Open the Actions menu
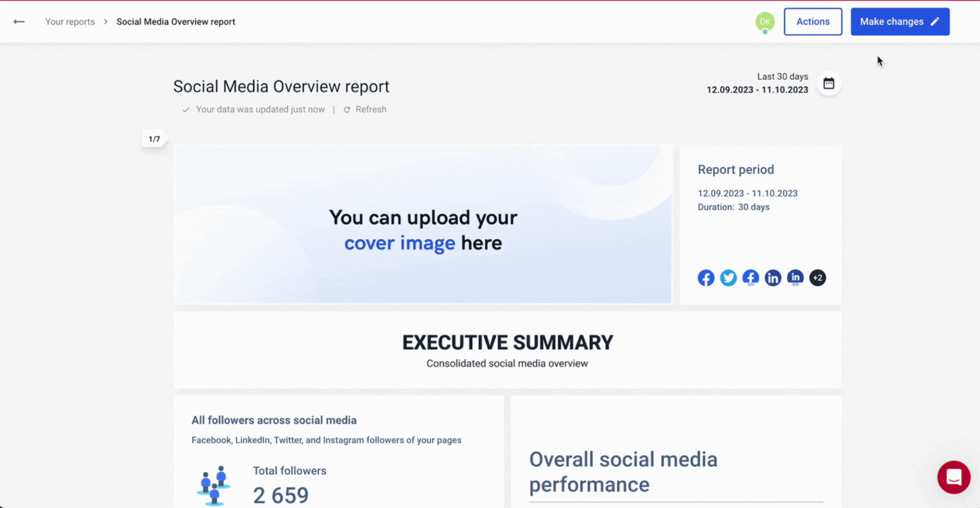 pyautogui.click(x=813, y=22)
